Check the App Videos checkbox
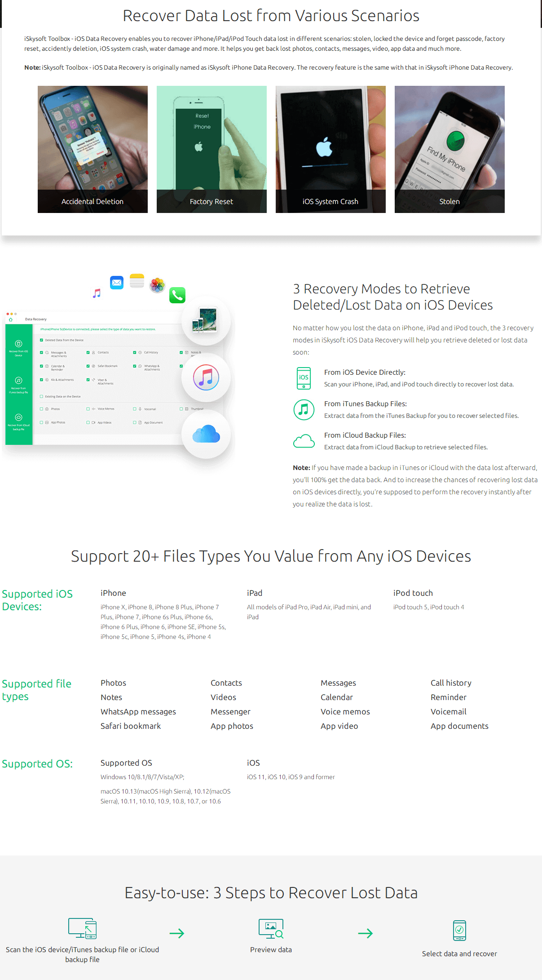The height and width of the screenshot is (980, 542). point(88,422)
